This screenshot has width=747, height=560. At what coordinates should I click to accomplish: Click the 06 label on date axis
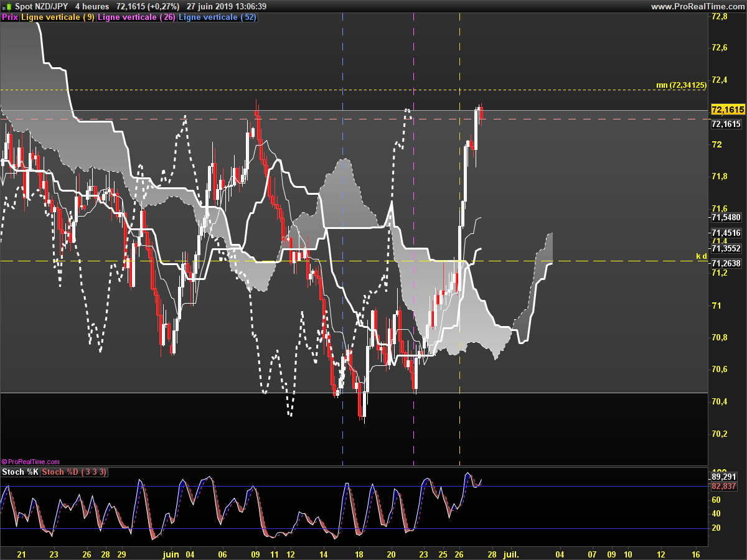coord(223,554)
